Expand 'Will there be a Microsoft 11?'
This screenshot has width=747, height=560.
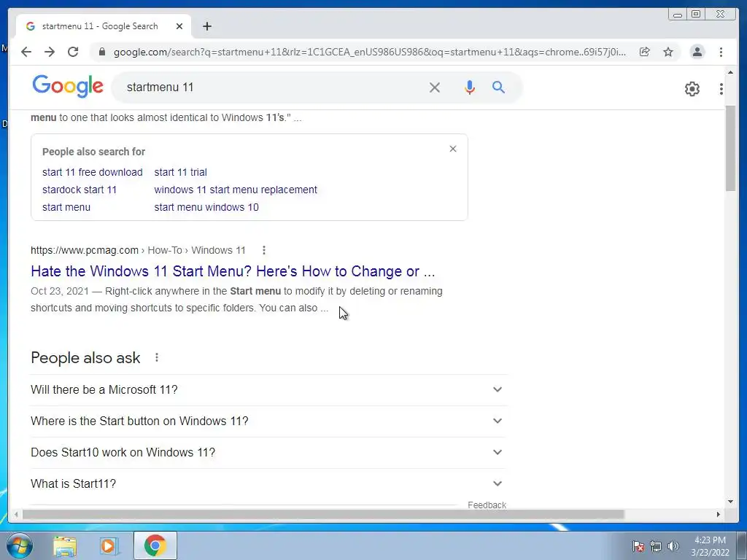268,389
